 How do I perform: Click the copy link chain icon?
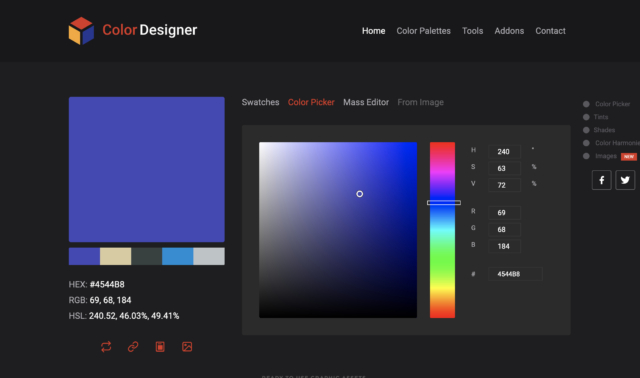[133, 347]
